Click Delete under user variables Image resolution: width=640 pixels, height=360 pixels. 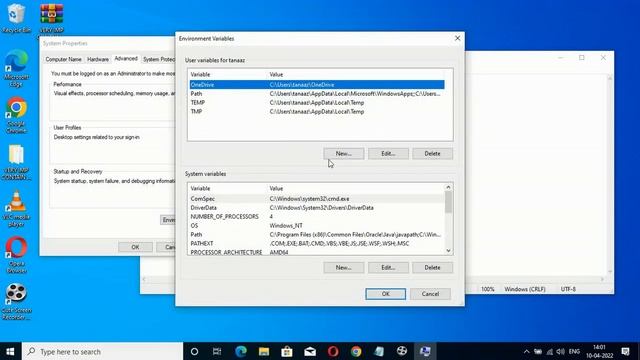[x=433, y=153]
